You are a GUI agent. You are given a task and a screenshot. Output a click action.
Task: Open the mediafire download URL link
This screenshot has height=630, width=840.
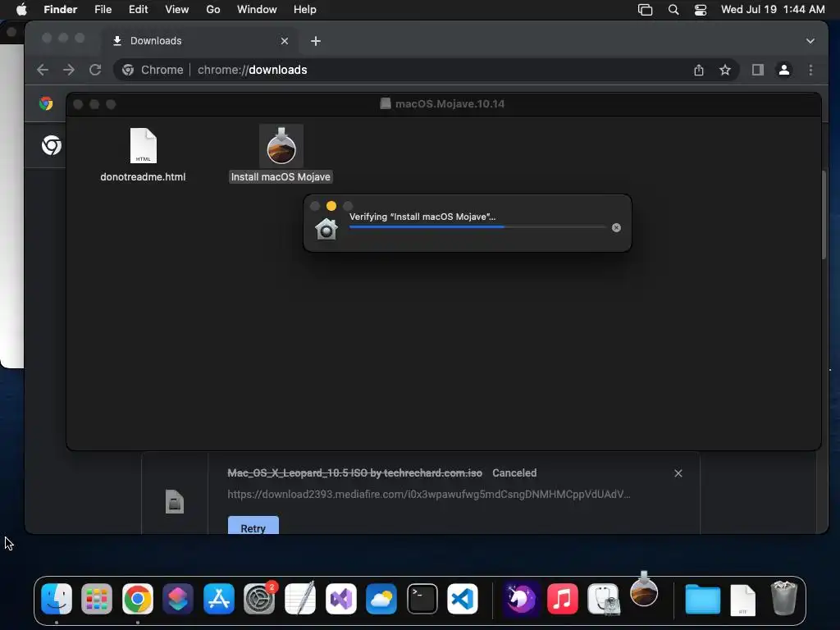428,494
